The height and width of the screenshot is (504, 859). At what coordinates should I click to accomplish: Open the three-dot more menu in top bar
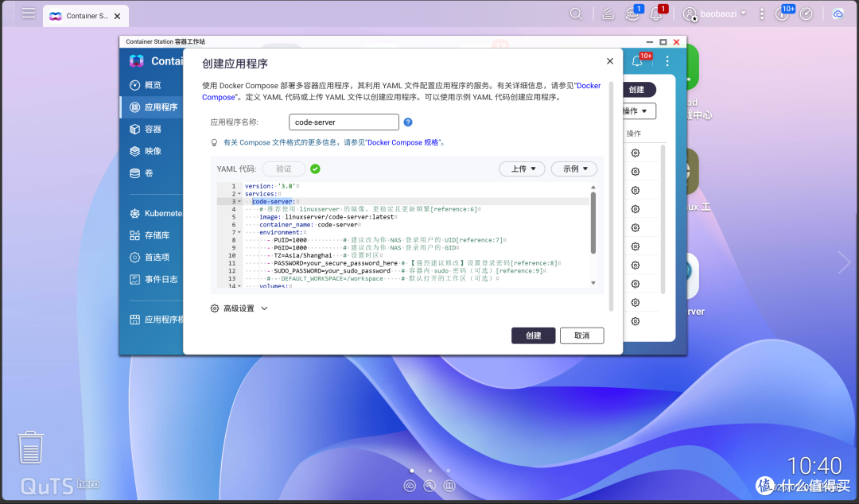pyautogui.click(x=761, y=14)
